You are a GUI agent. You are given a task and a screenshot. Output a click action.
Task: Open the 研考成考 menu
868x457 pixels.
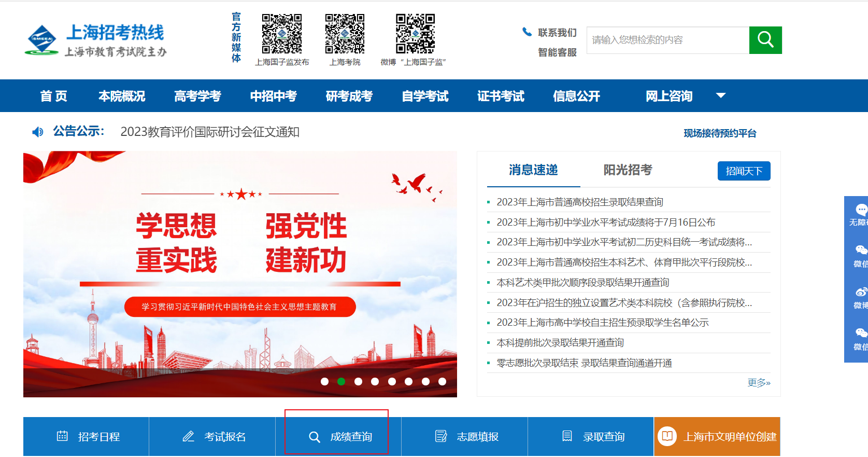pos(349,96)
